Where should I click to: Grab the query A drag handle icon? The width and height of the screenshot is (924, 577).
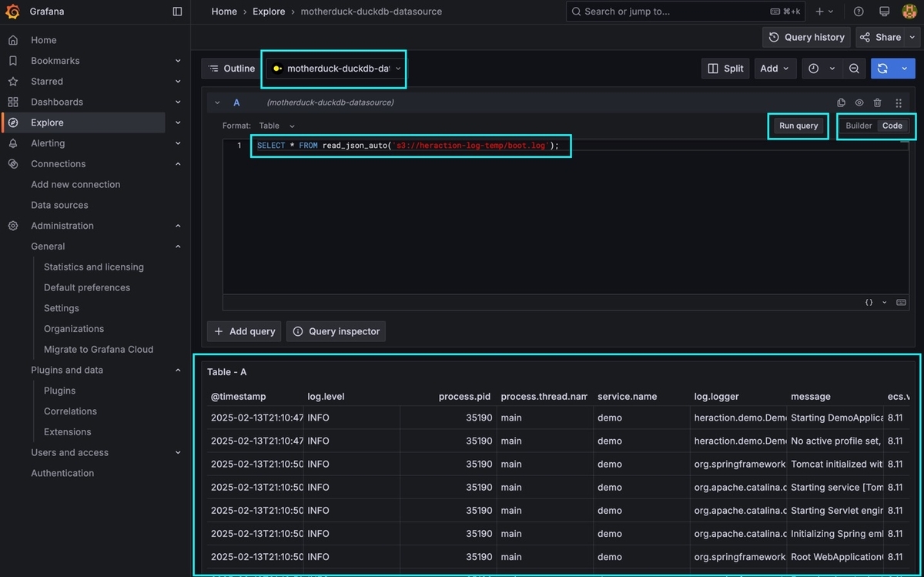[899, 102]
